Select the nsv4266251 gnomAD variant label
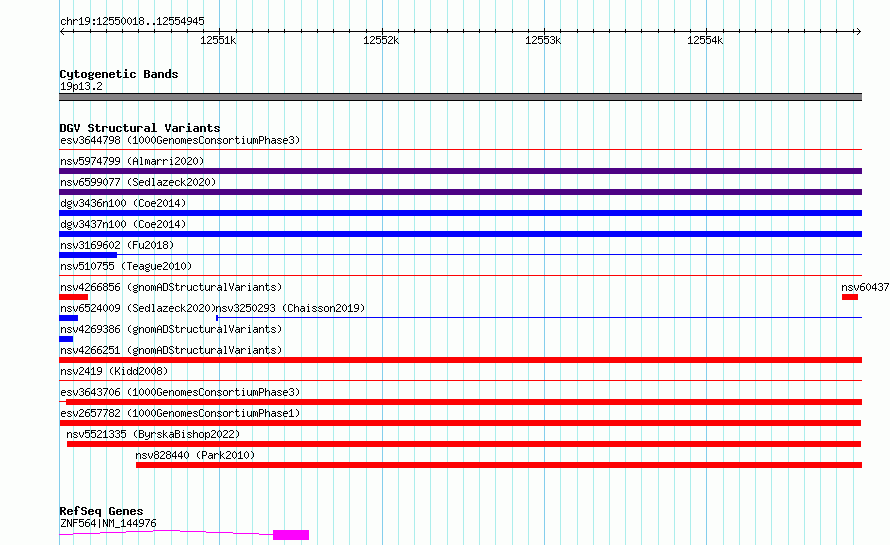This screenshot has height=545, width=890. pyautogui.click(x=171, y=350)
